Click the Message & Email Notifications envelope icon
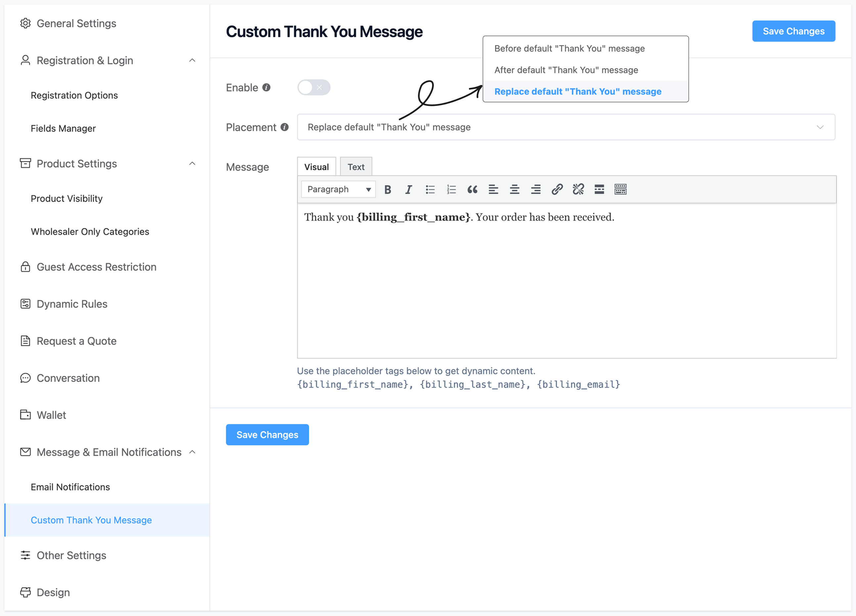The image size is (856, 616). (x=25, y=452)
